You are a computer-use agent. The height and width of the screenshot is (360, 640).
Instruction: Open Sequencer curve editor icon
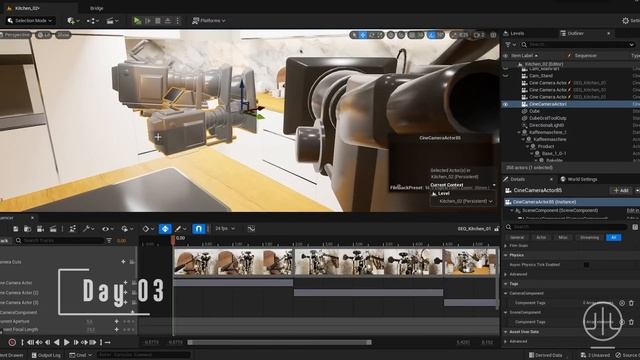coord(251,229)
